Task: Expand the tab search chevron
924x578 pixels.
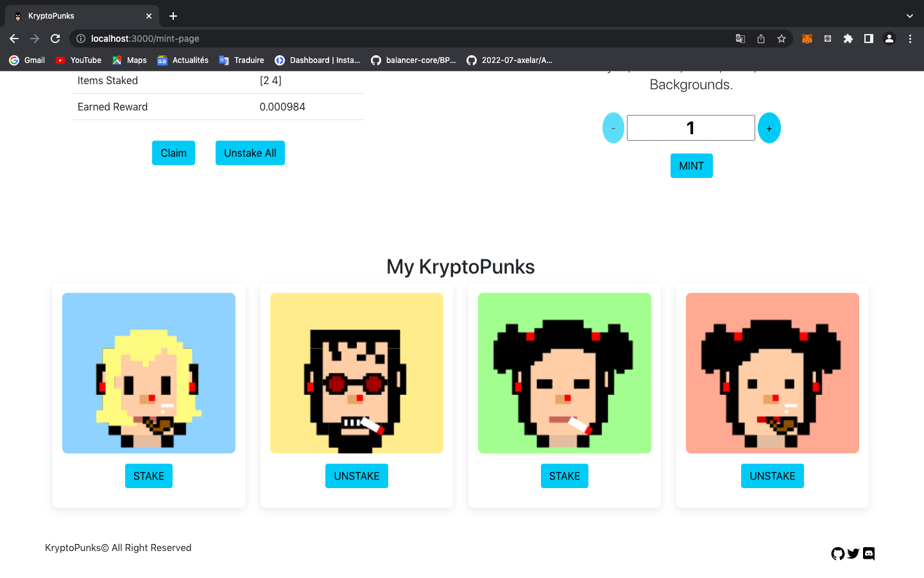Action: tap(910, 16)
